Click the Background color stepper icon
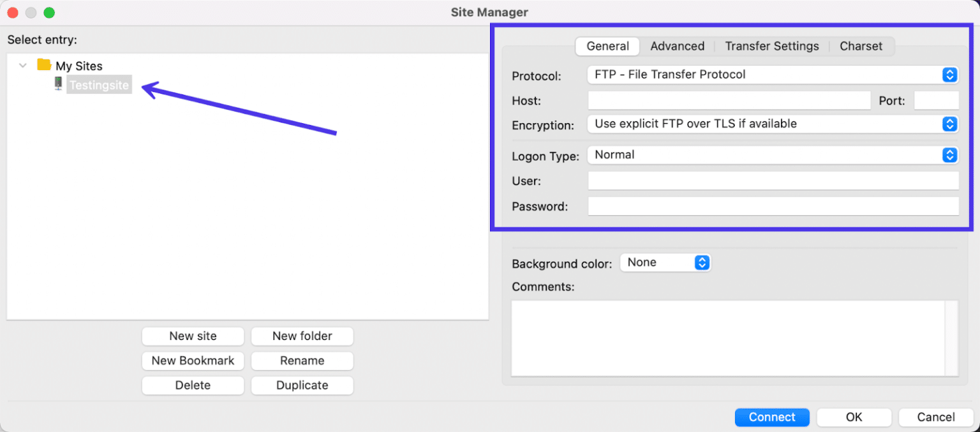 pos(702,262)
